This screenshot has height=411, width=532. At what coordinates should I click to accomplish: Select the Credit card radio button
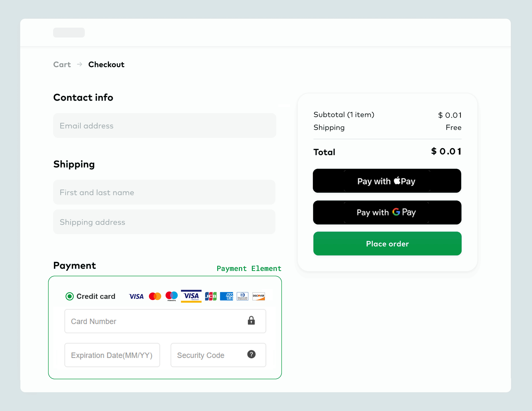coord(70,296)
